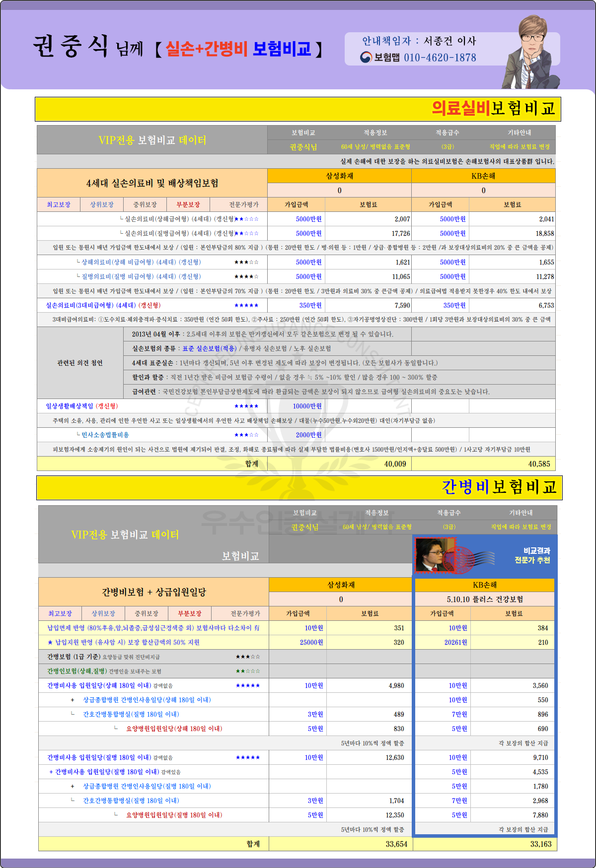Click the 삼성화재 total 40,009
The height and width of the screenshot is (868, 596).
(x=395, y=464)
